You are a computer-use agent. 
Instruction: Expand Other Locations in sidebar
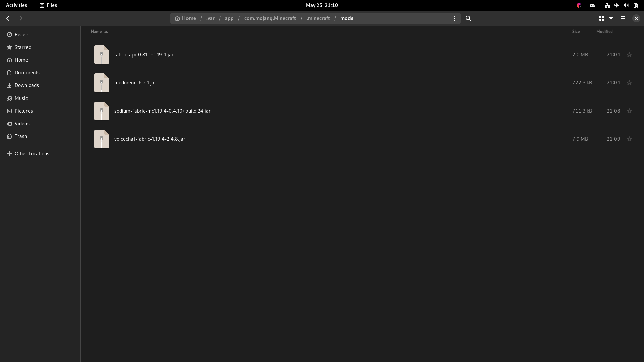click(x=32, y=154)
